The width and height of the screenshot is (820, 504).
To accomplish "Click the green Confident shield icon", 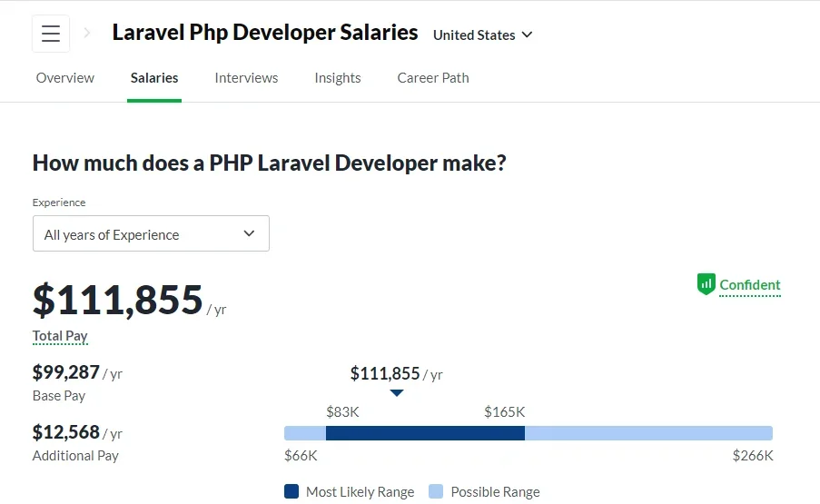I will pos(706,284).
